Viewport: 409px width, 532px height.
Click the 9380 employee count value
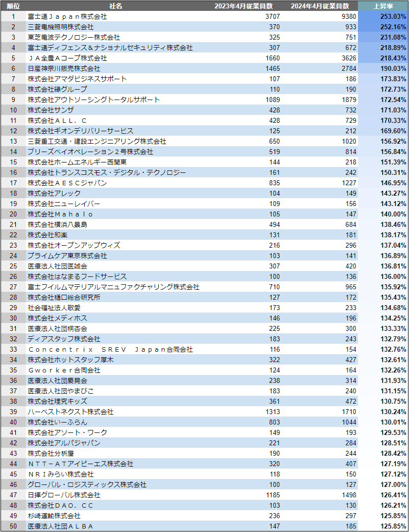click(350, 16)
